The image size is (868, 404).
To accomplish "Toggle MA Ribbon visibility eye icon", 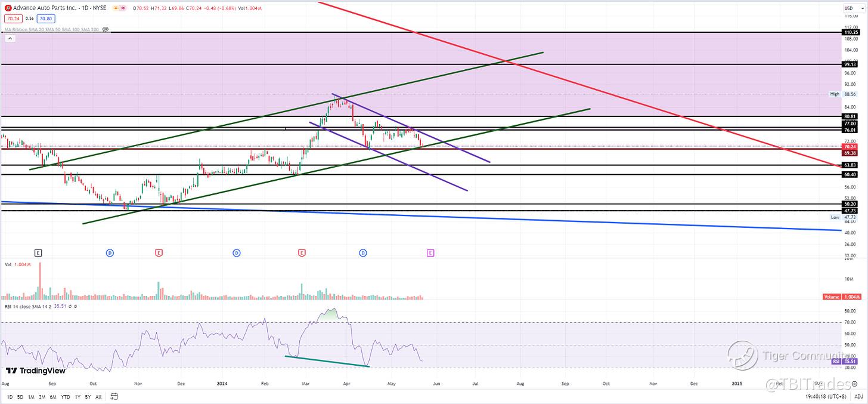I will click(x=106, y=29).
